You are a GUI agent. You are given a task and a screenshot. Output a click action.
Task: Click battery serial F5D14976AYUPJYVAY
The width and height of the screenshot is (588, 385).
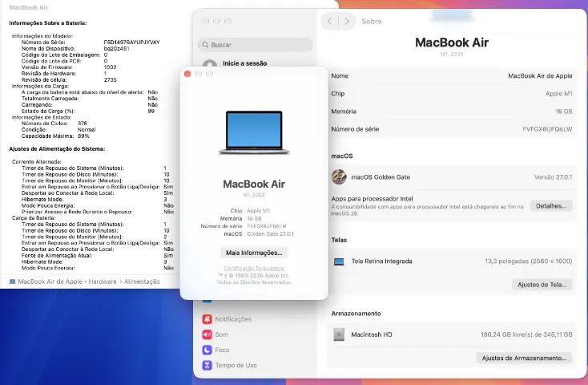(131, 43)
